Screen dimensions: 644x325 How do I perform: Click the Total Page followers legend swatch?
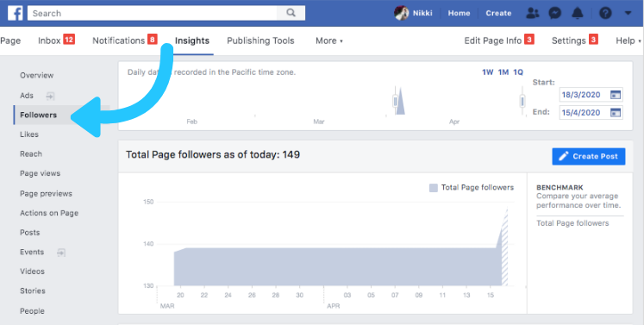(434, 188)
